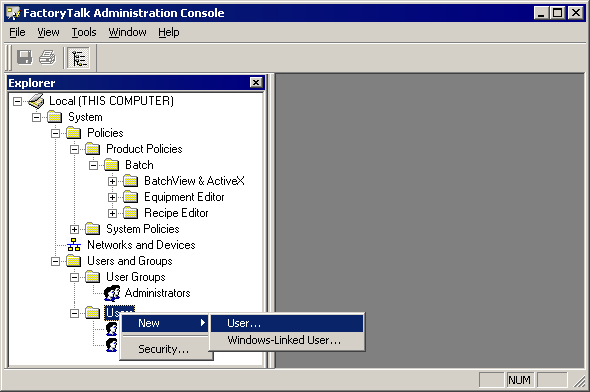Expand the Equipment Editor node
590x392 pixels.
[112, 197]
